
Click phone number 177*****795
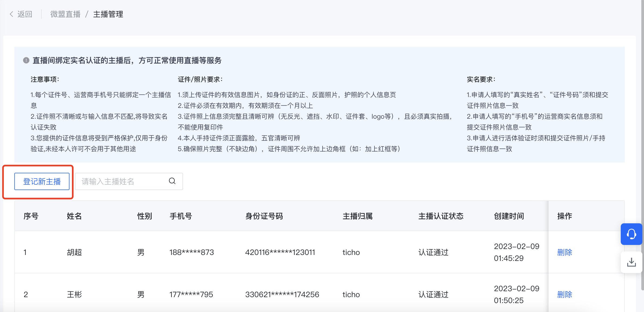click(191, 294)
